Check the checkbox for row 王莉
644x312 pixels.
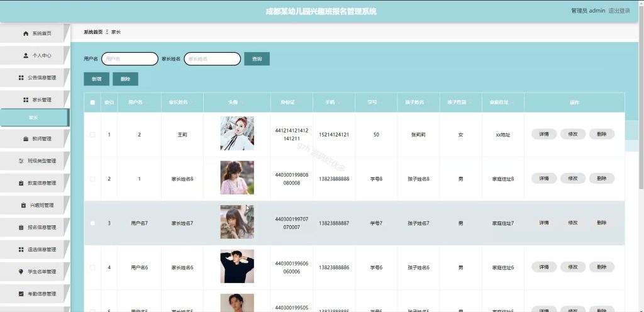tap(92, 135)
